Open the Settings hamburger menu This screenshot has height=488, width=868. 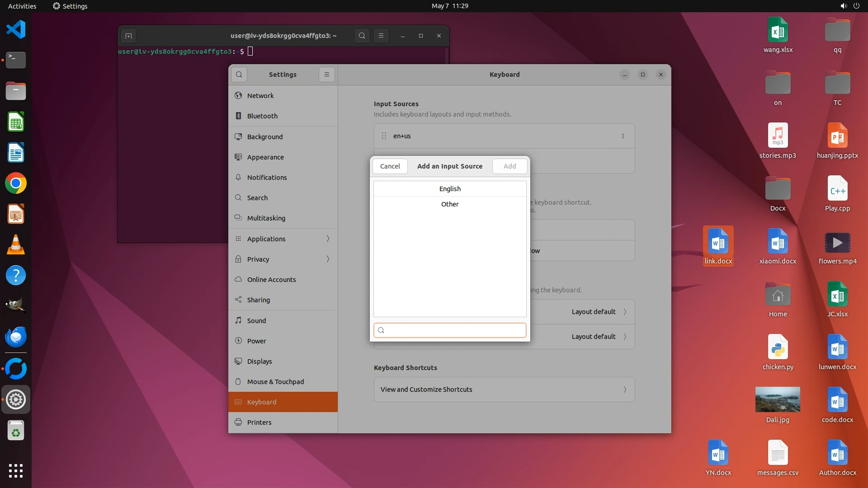coord(327,75)
